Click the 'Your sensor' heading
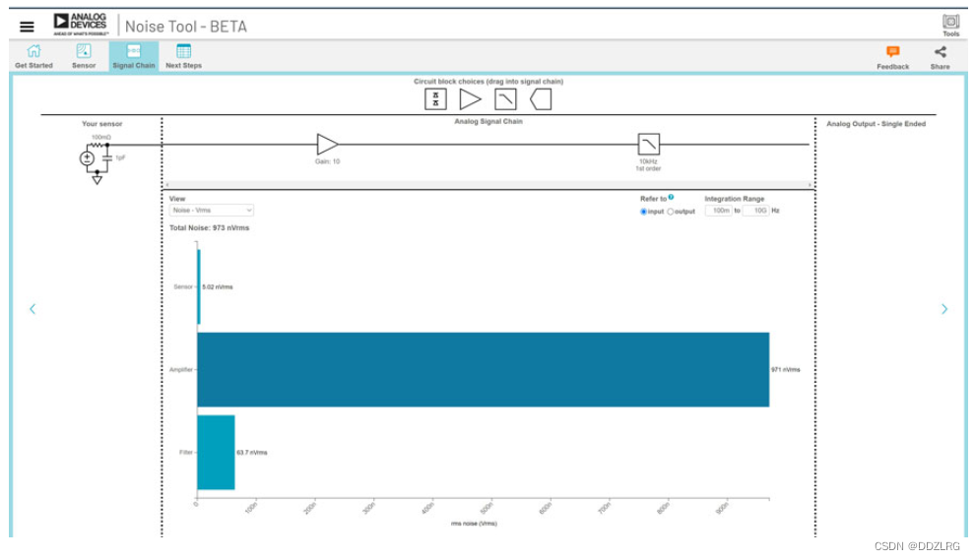This screenshot has height=560, width=975. pos(102,124)
